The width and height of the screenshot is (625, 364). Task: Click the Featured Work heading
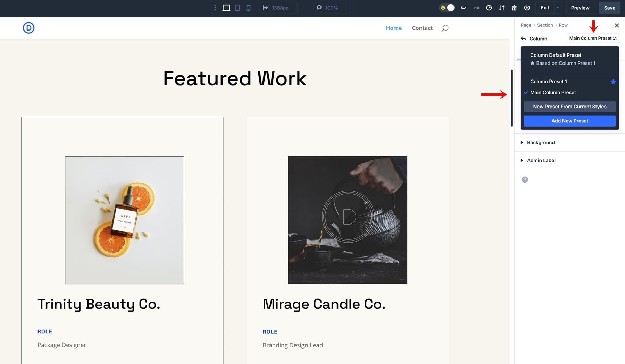[x=235, y=78]
